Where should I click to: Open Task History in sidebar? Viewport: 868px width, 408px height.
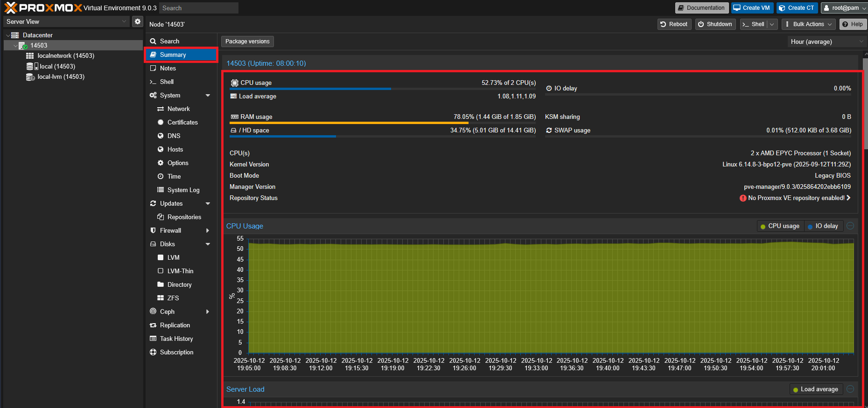click(x=176, y=339)
